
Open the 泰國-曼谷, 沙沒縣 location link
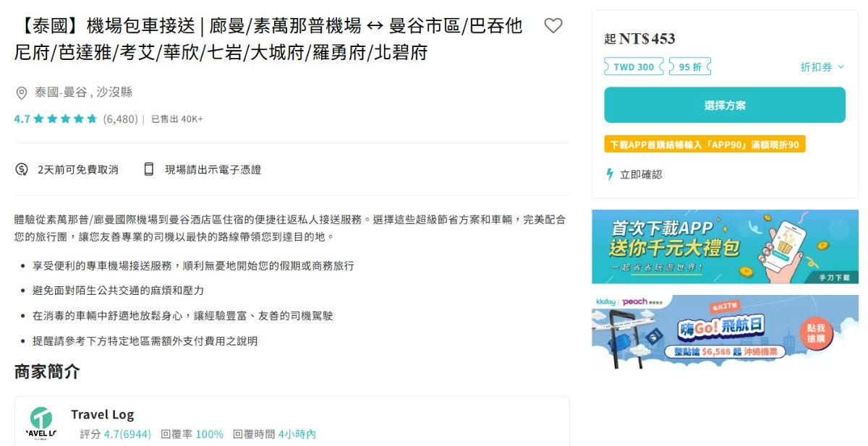(x=83, y=93)
